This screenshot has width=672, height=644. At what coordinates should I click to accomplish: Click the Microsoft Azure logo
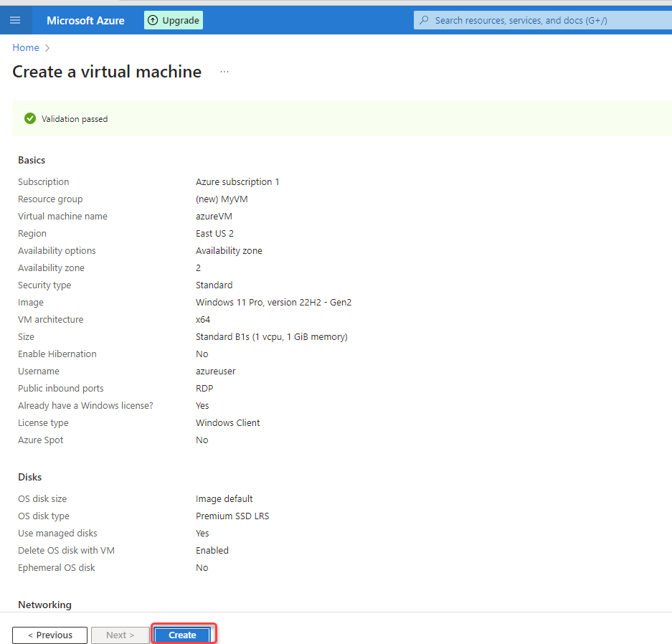[x=85, y=20]
